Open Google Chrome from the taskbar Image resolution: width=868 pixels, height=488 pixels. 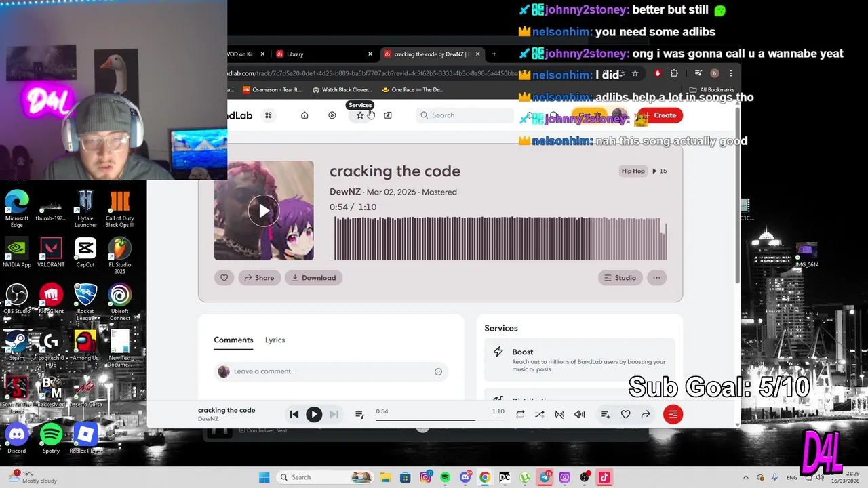click(484, 477)
